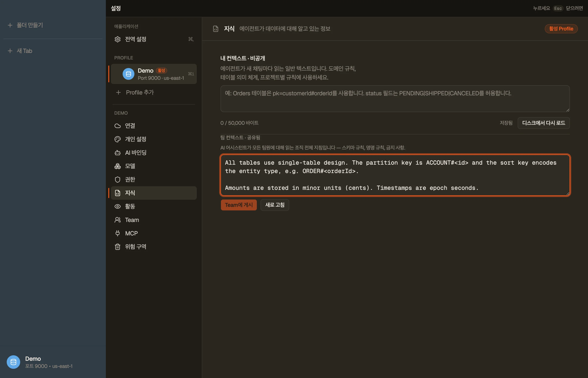This screenshot has width=588, height=378.
Task: Click the document icon next to 지식 in sidebar
Action: click(118, 193)
